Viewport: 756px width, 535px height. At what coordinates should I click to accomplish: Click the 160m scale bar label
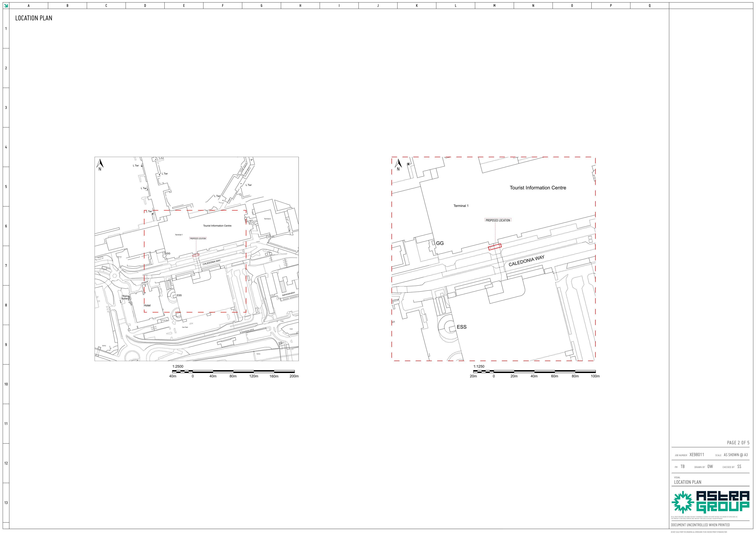[x=274, y=376]
